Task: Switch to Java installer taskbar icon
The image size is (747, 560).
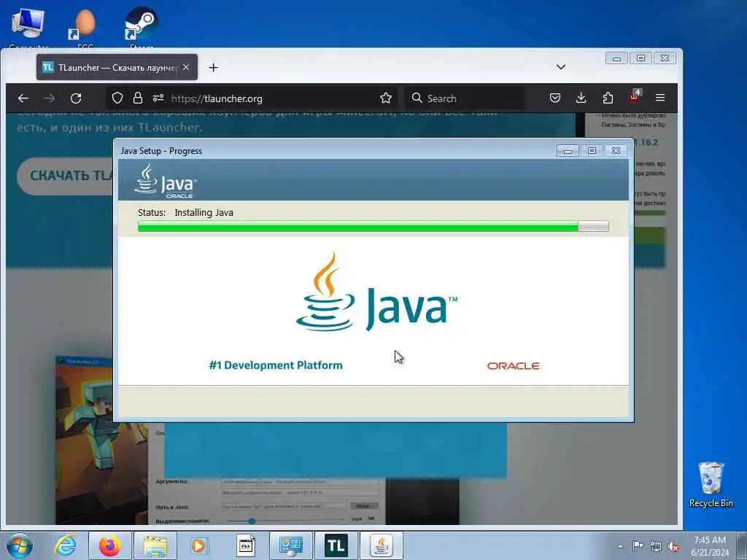Action: coord(381,545)
